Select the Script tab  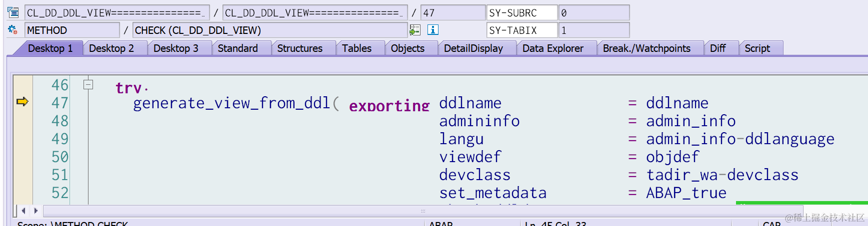click(757, 48)
